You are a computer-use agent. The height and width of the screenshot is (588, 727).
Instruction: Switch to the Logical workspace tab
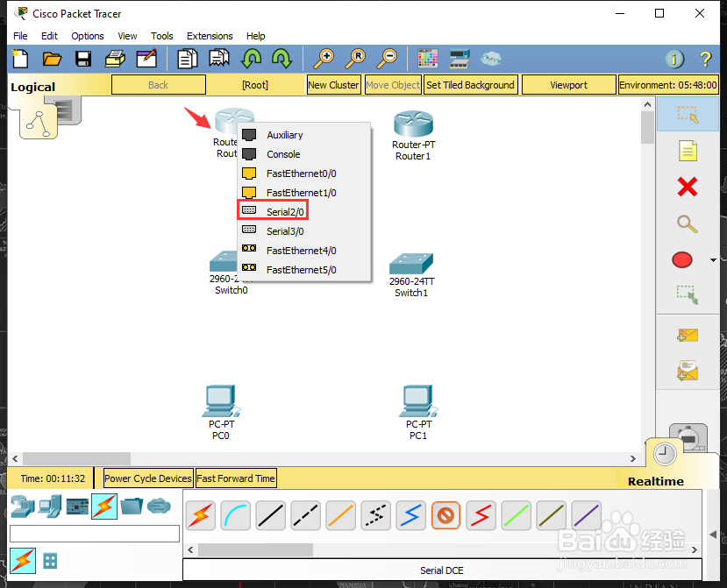point(33,87)
